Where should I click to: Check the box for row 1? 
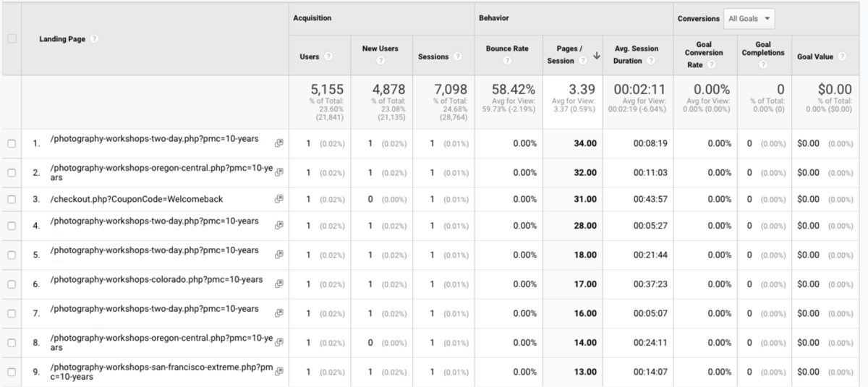click(x=12, y=143)
